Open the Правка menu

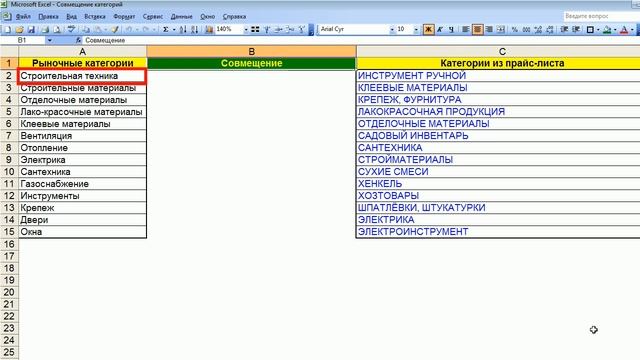(x=48, y=17)
